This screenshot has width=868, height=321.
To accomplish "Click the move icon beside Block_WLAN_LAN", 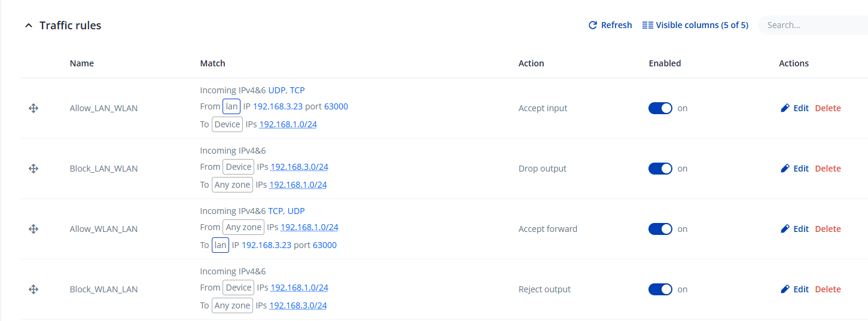I will click(33, 289).
